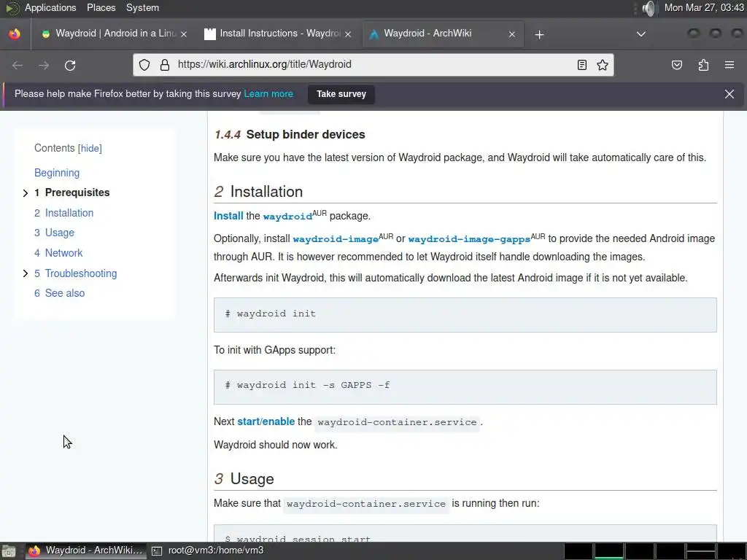Jump to 3 Usage in contents
The width and height of the screenshot is (747, 560).
click(54, 233)
